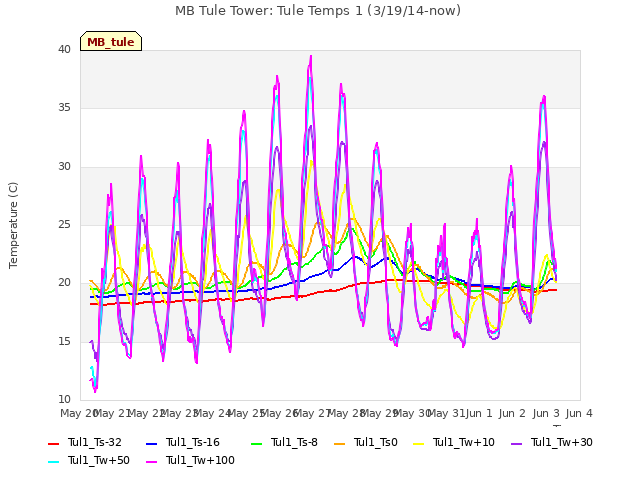
Task: Click the 15 y-axis tick label
Action: [x=64, y=342]
